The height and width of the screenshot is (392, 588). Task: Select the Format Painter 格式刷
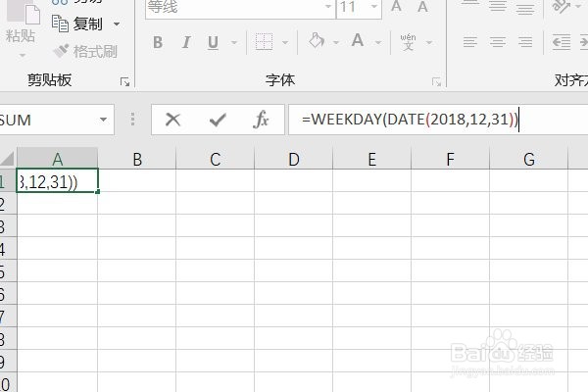[85, 51]
